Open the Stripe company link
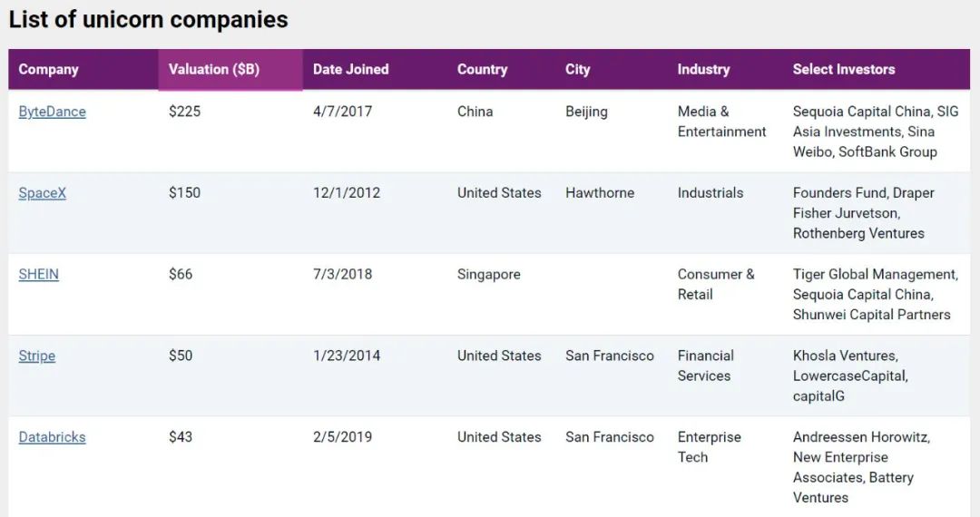The image size is (980, 517). (x=37, y=356)
